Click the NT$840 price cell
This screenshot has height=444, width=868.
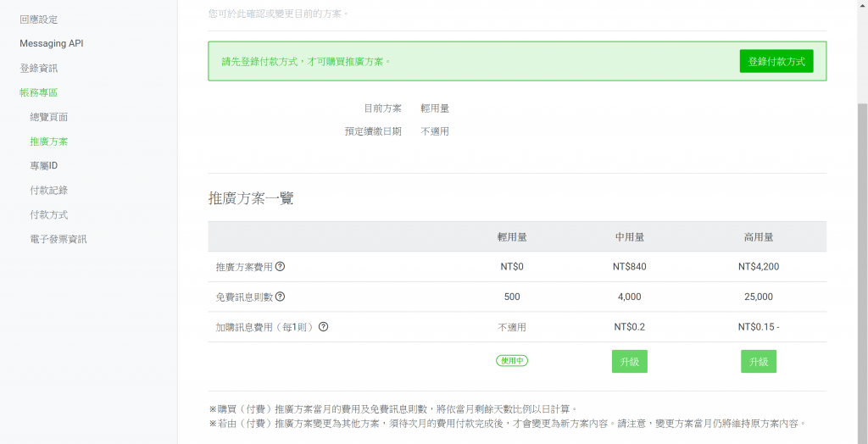click(630, 267)
